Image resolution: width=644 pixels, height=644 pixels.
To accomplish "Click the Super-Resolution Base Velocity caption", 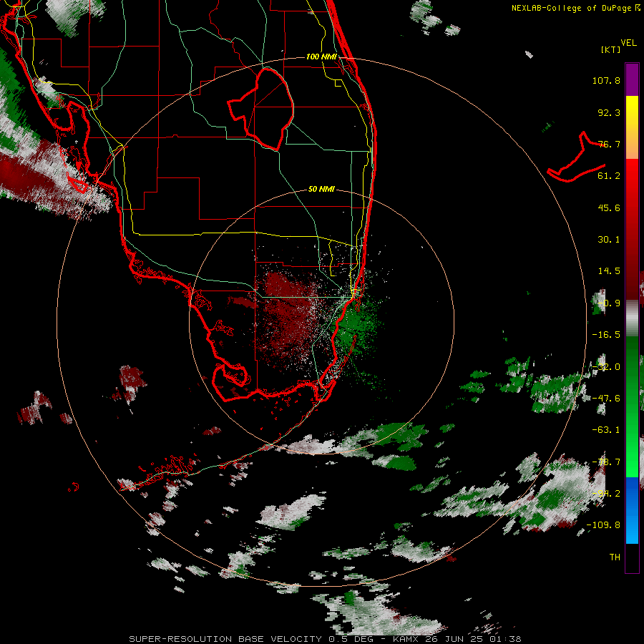I will (325, 639).
